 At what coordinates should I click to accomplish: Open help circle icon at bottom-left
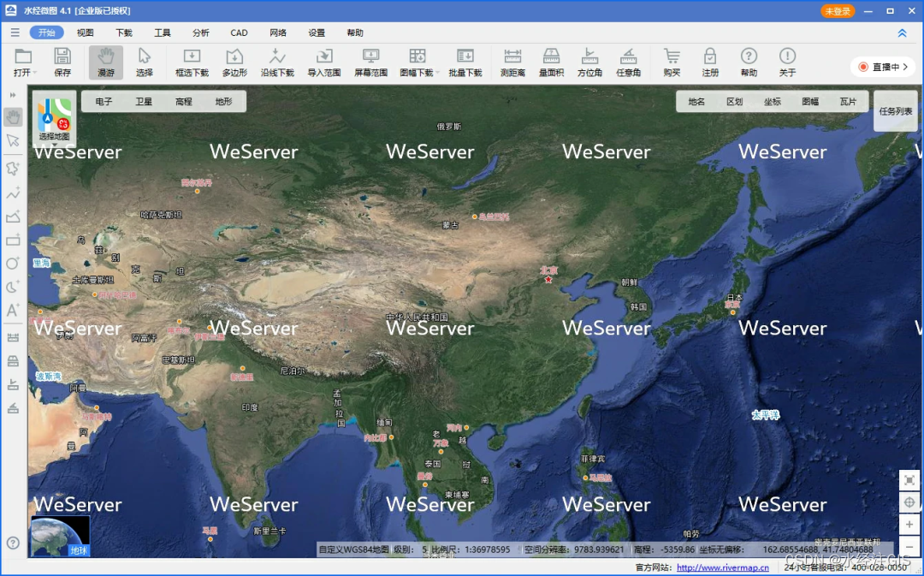coord(13,543)
